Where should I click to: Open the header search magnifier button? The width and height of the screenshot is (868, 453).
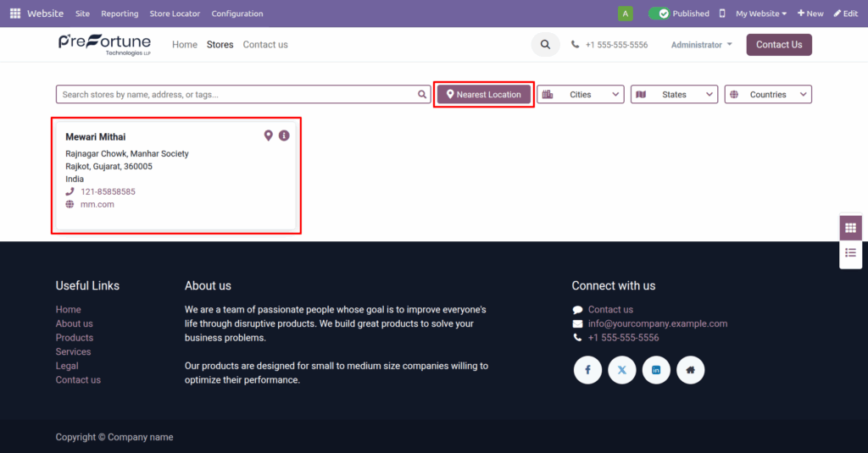(x=545, y=45)
